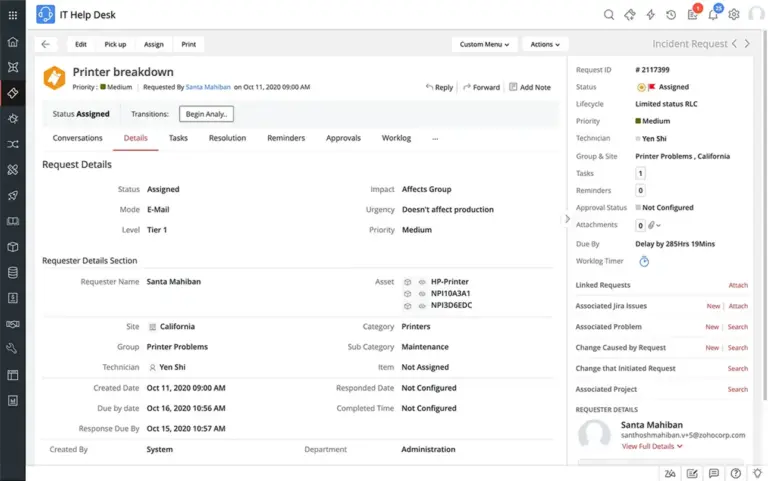Open the app launcher grid icon
This screenshot has width=768, height=481.
(13, 15)
